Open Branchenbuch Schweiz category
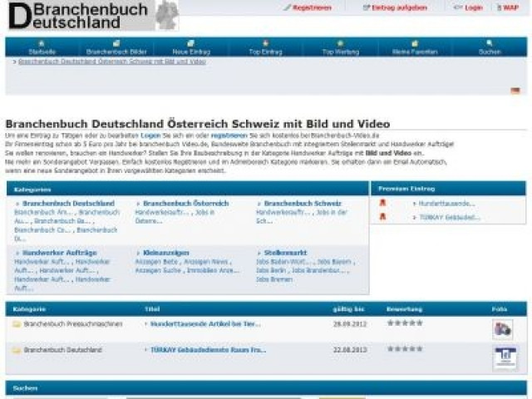532x399 pixels. pyautogui.click(x=303, y=203)
